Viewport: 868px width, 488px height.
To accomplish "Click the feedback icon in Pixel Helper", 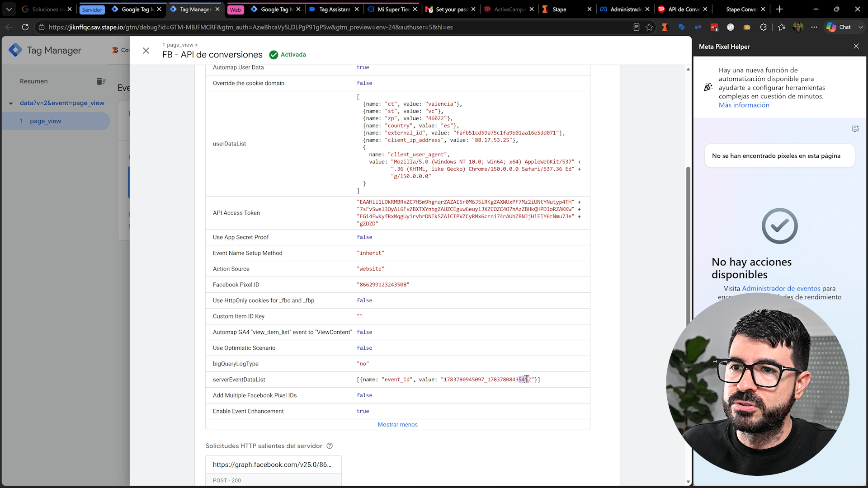I will point(855,129).
